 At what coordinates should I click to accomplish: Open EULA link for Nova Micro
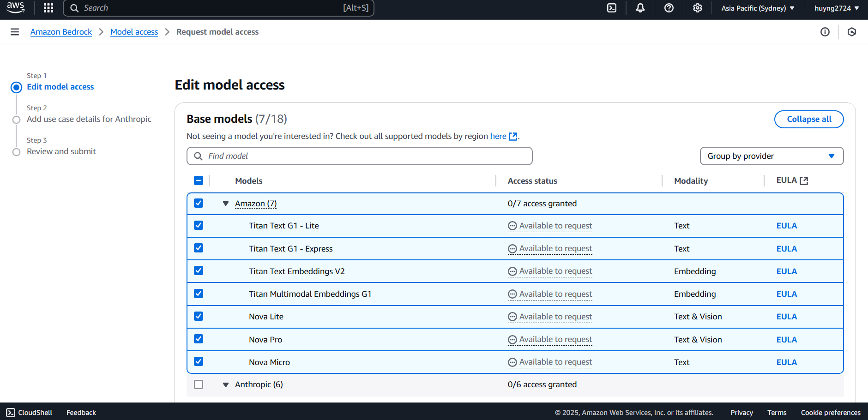tap(786, 362)
